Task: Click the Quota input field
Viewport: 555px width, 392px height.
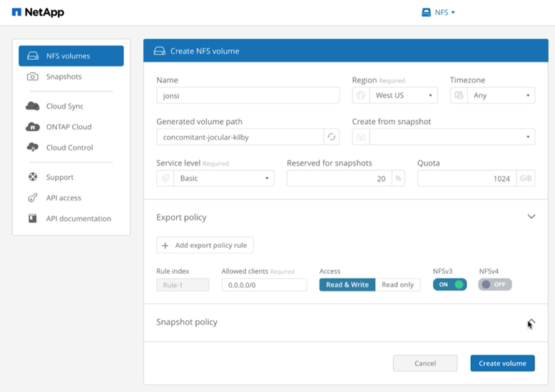Action: pyautogui.click(x=467, y=178)
